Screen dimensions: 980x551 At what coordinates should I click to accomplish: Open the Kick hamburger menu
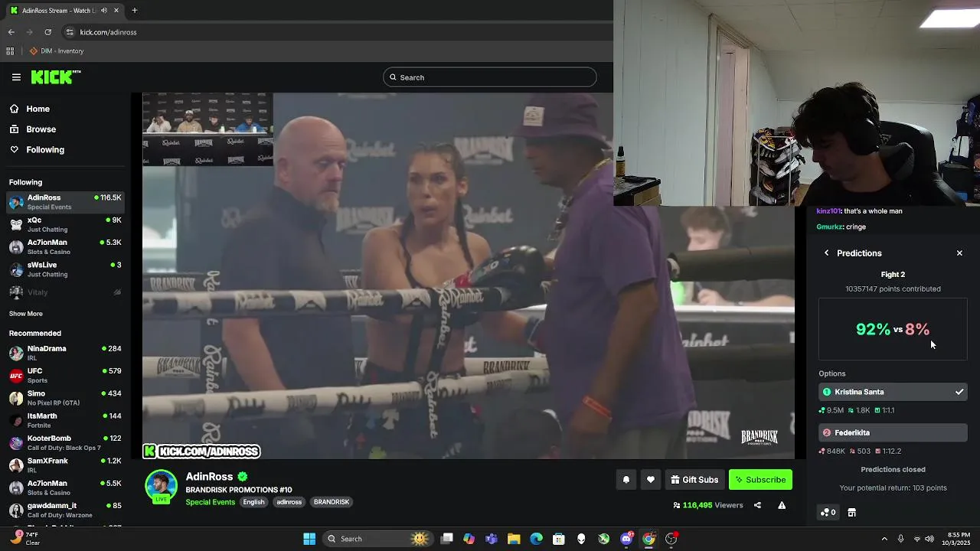point(16,77)
